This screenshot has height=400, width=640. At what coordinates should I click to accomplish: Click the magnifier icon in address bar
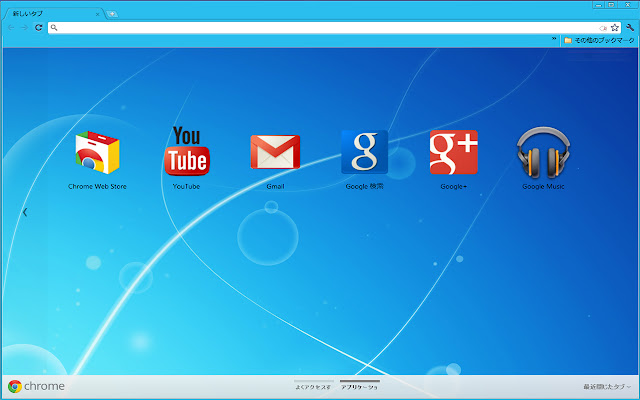(x=54, y=28)
